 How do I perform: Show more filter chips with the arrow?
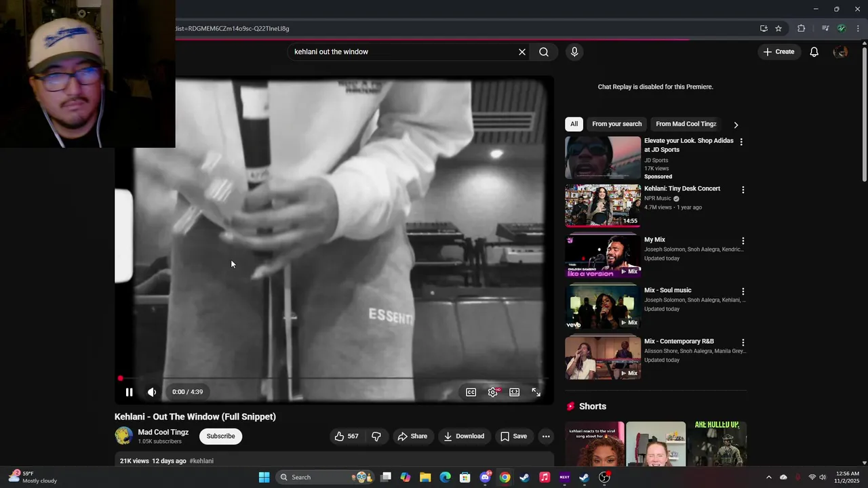pyautogui.click(x=736, y=125)
